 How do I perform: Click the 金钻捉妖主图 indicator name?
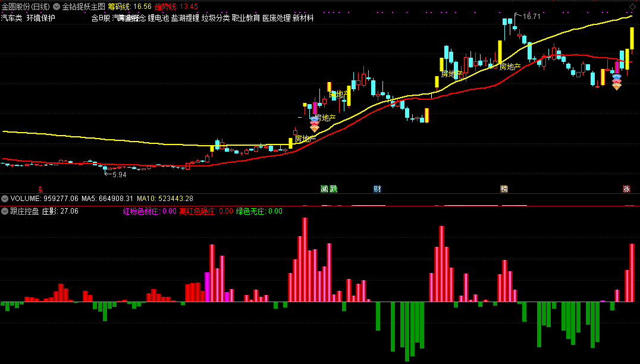tap(83, 7)
